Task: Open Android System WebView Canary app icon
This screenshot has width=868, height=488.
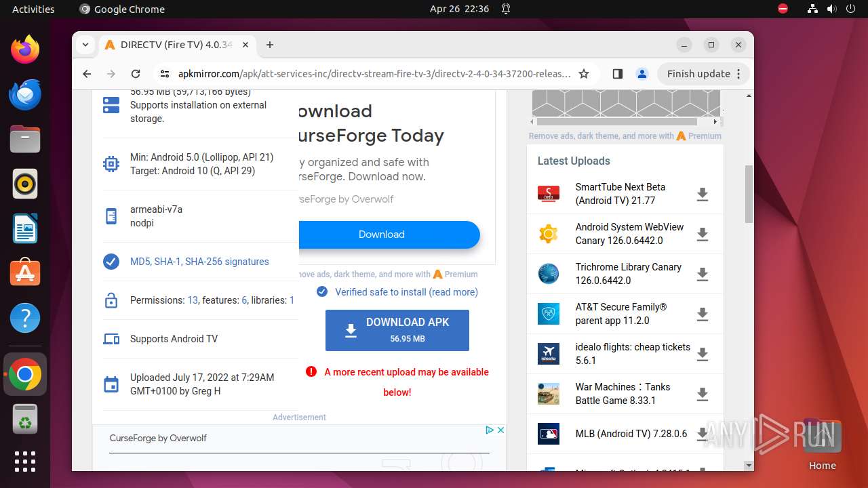Action: tap(549, 234)
